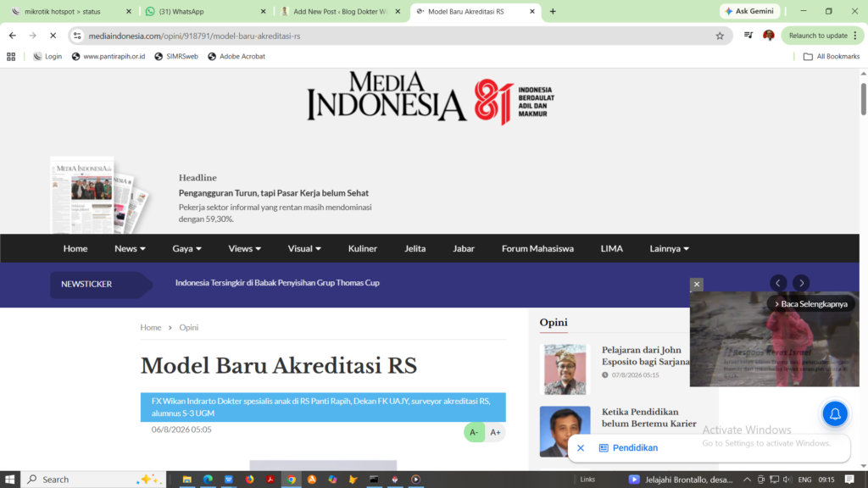Open the LIMA menu item
868x488 pixels.
[x=612, y=248]
